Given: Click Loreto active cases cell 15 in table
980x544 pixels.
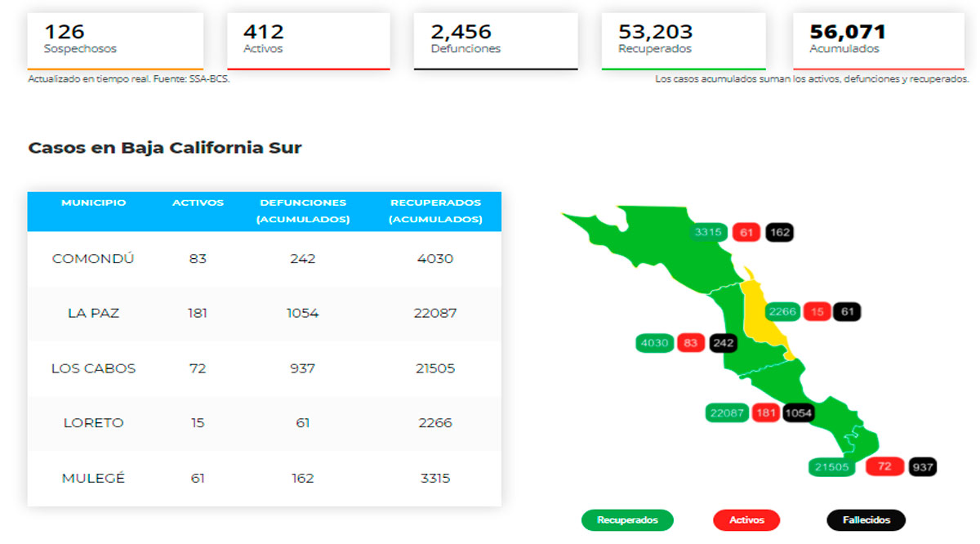Looking at the screenshot, I should [198, 423].
